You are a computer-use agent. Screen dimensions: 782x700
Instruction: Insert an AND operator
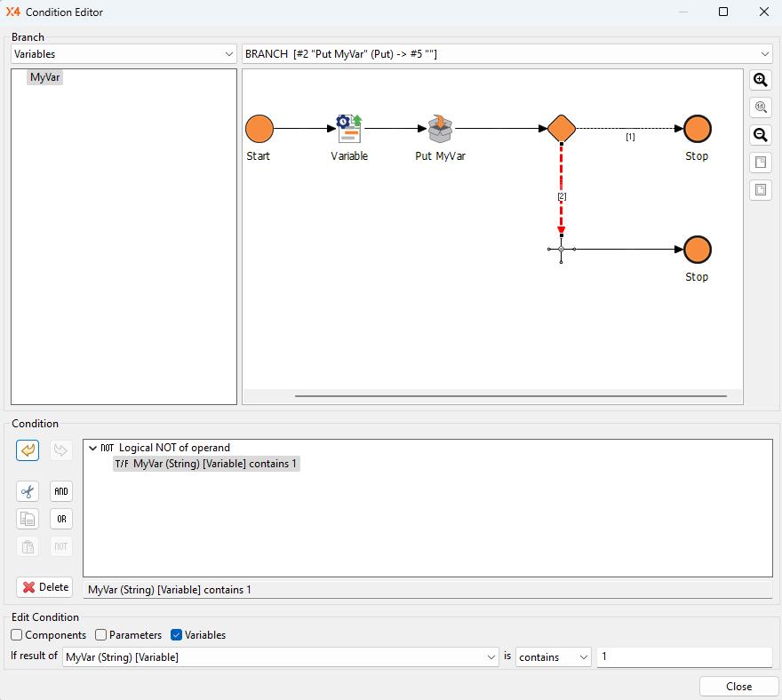pyautogui.click(x=60, y=491)
